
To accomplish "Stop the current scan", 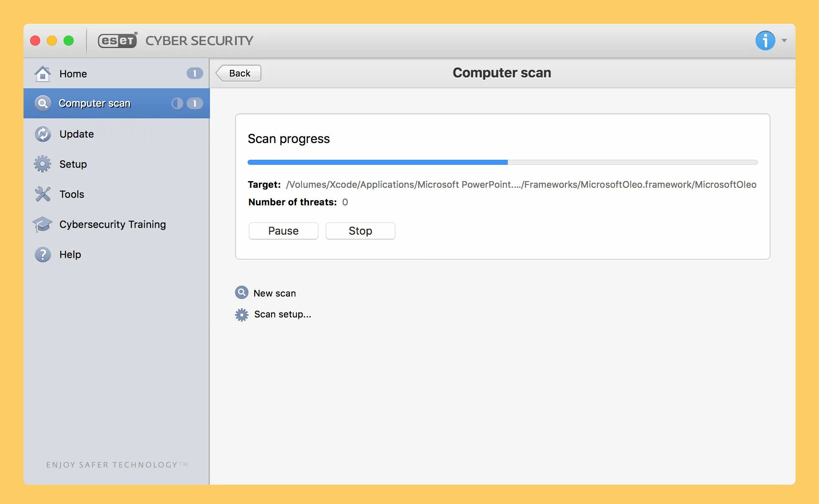I will (x=360, y=231).
